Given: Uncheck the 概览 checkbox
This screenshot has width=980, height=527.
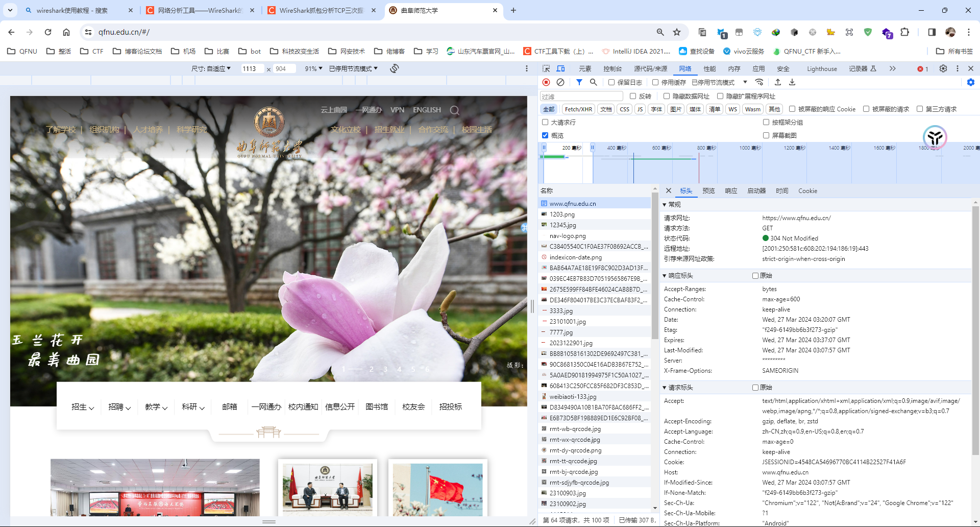Looking at the screenshot, I should pyautogui.click(x=545, y=135).
